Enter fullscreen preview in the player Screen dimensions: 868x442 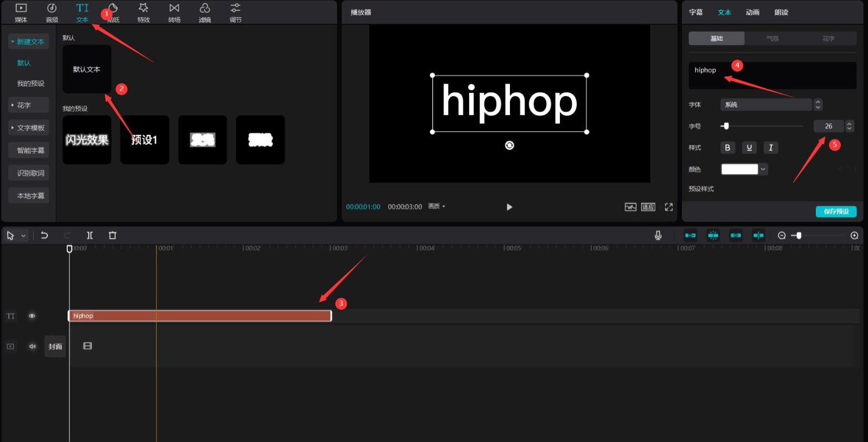(669, 207)
